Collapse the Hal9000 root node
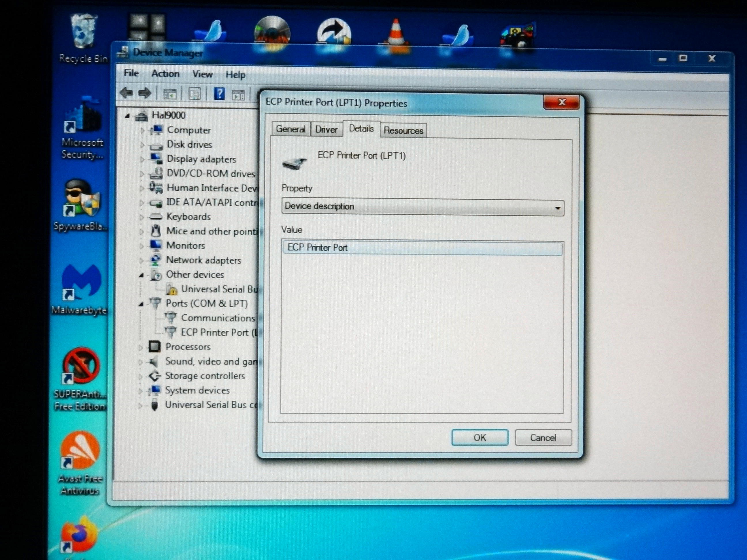The height and width of the screenshot is (560, 747). (x=127, y=116)
